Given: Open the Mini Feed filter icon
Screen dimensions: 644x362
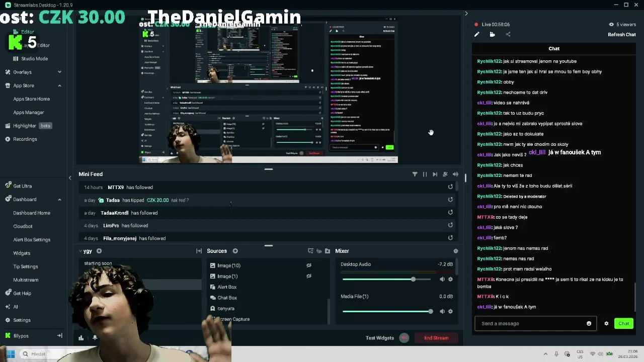Looking at the screenshot, I should (415, 174).
